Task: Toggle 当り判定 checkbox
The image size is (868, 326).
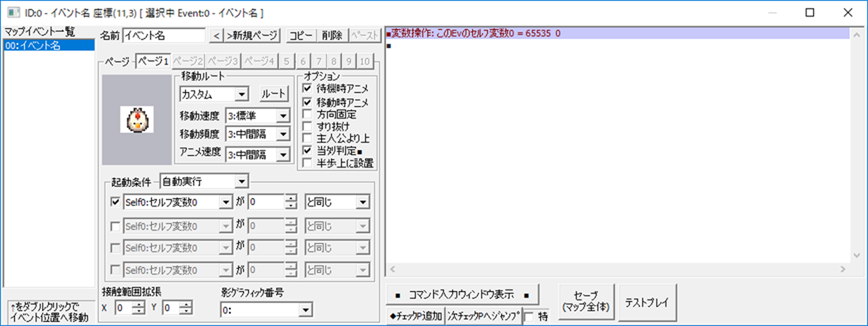Action: [307, 150]
